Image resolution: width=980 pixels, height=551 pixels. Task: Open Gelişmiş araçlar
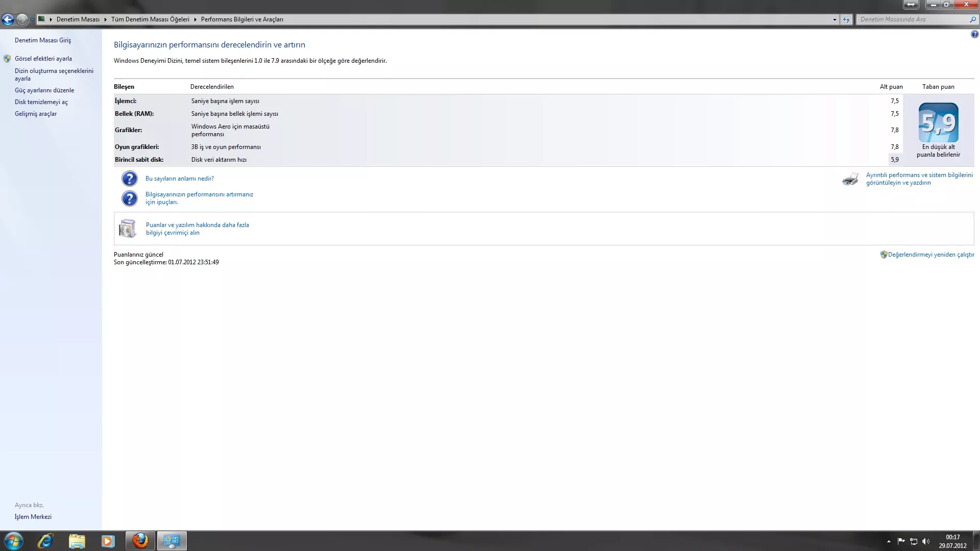pos(36,114)
